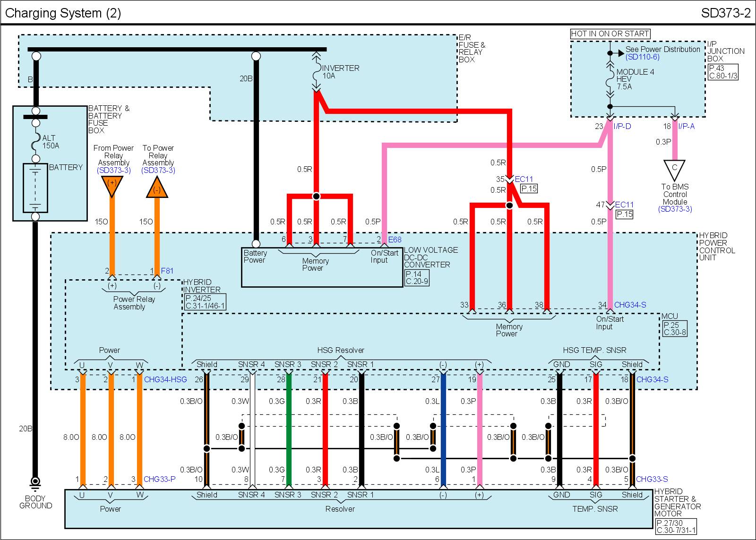Open the SD110-6 power distribution link
This screenshot has height=540, width=756.
[642, 57]
